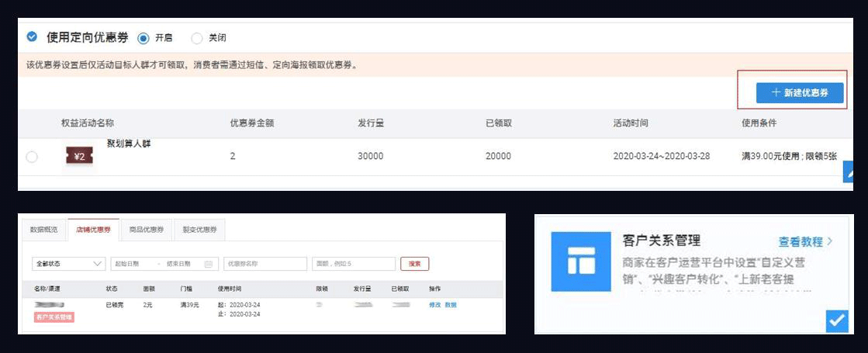Toggle the 使用定向优惠券 checkbox
This screenshot has width=868, height=353.
[x=32, y=36]
